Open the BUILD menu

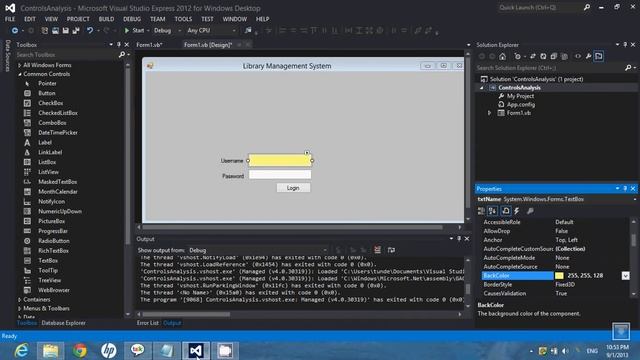pos(106,19)
